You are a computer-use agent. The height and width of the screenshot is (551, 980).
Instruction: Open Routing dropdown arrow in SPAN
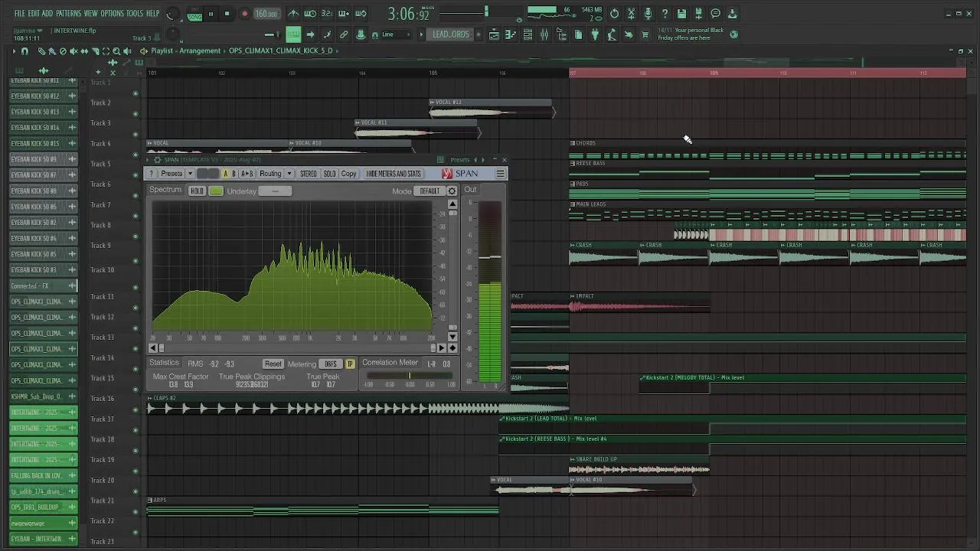pos(289,174)
